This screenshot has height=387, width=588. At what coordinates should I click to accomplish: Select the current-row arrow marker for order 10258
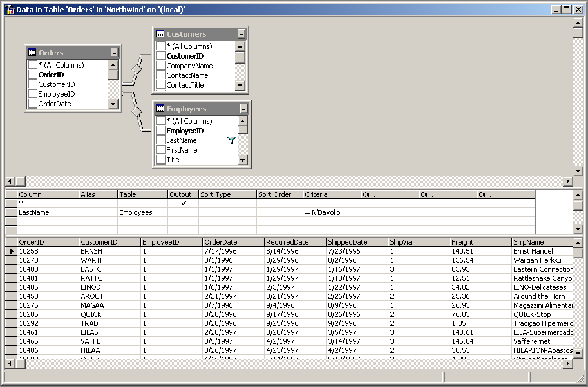tap(11, 251)
